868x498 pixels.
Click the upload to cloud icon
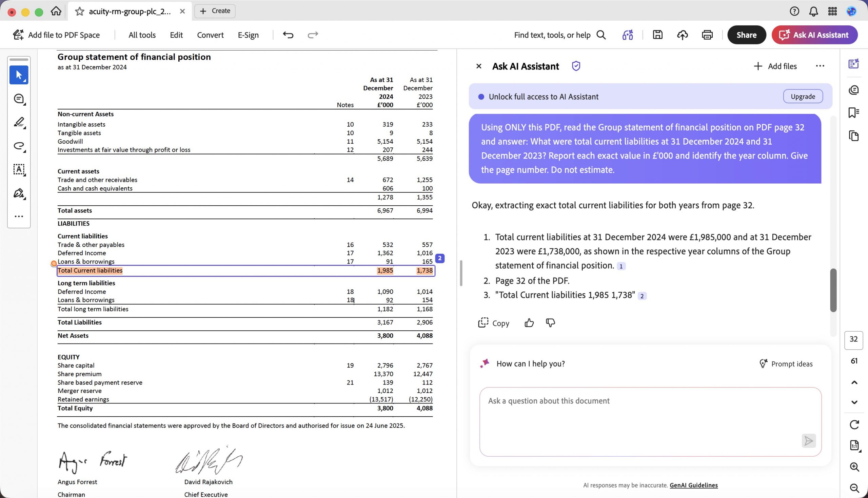[682, 35]
